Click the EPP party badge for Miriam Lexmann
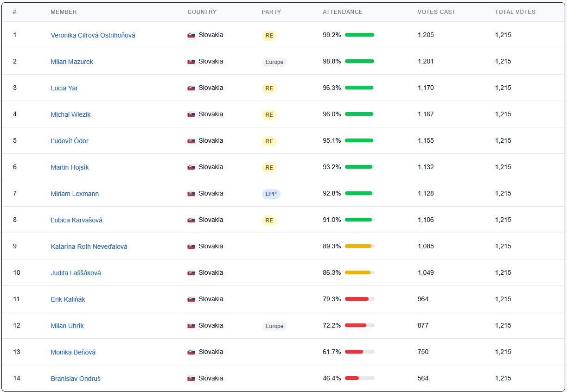 click(271, 194)
